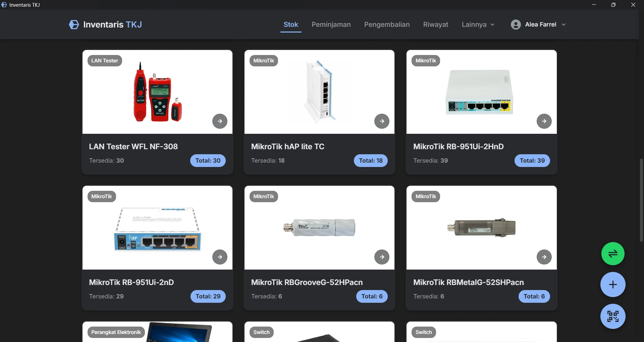Viewport: 644px width, 342px height.
Task: Click the green transfer arrows floating button
Action: pos(613,254)
